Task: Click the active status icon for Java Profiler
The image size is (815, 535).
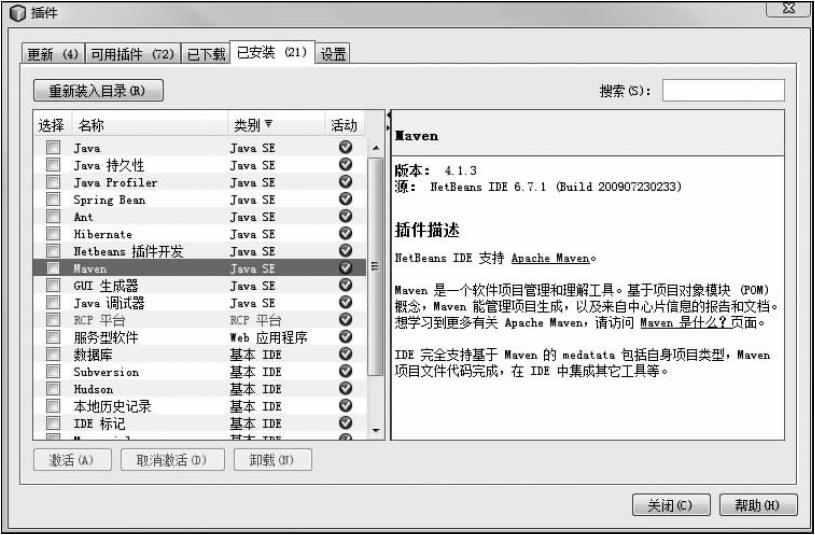Action: [345, 182]
